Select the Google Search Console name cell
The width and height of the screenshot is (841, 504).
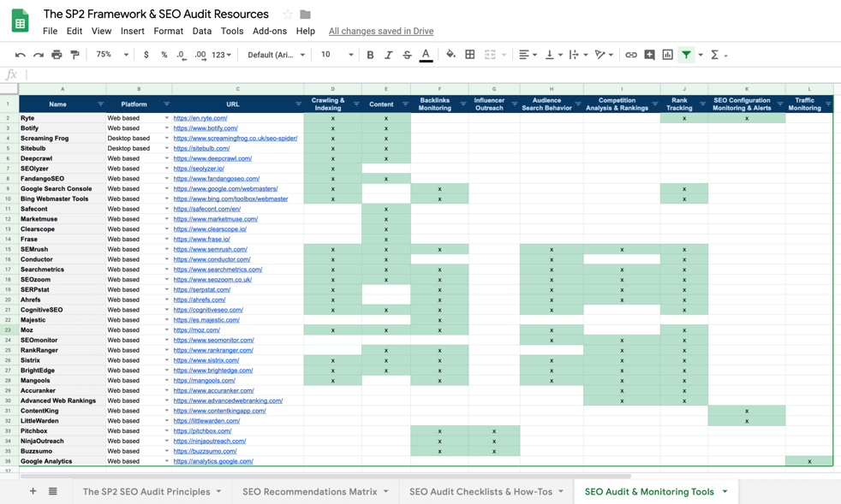coord(63,189)
